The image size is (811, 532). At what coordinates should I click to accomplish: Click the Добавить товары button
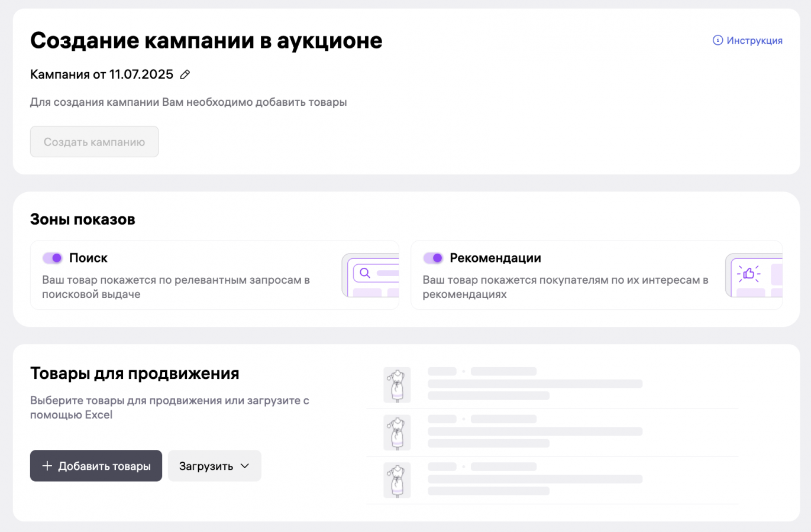point(96,466)
